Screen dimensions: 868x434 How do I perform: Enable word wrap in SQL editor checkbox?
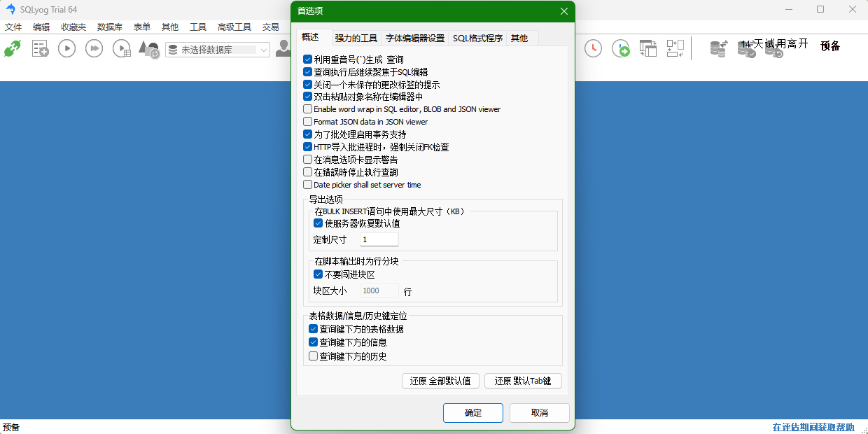pos(308,109)
